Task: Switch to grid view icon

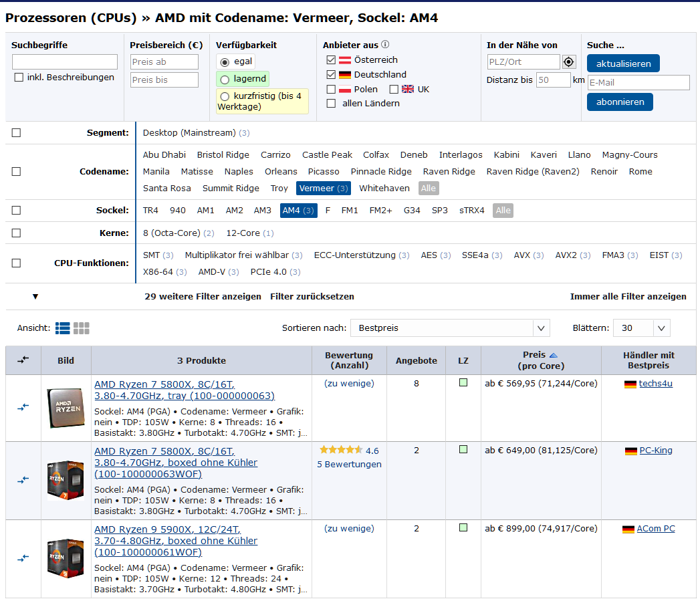Action: tap(82, 328)
